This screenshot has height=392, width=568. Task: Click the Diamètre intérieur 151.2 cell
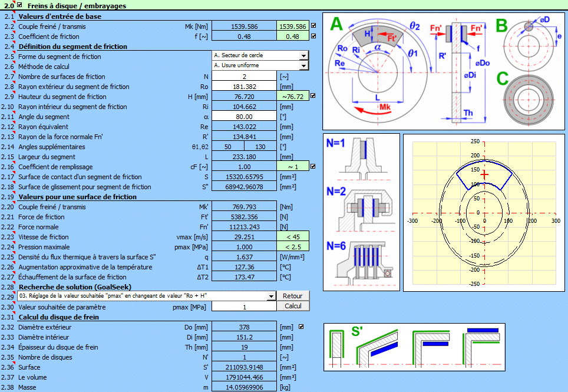(x=244, y=337)
